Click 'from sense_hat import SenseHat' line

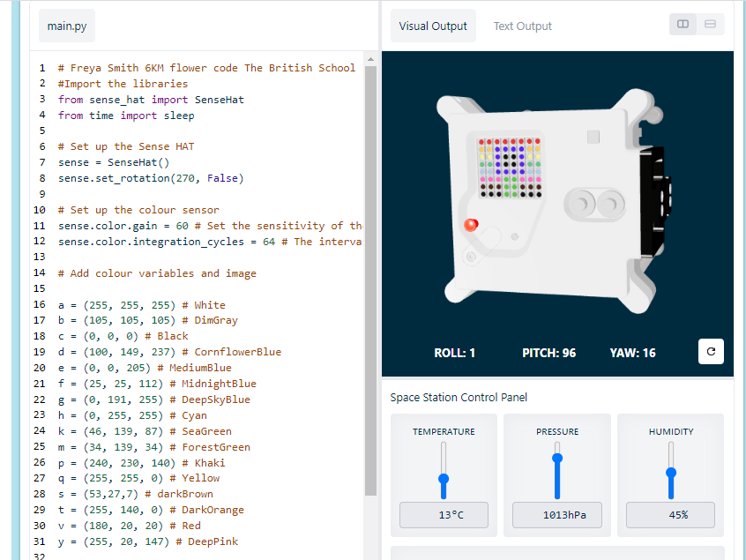pos(151,100)
